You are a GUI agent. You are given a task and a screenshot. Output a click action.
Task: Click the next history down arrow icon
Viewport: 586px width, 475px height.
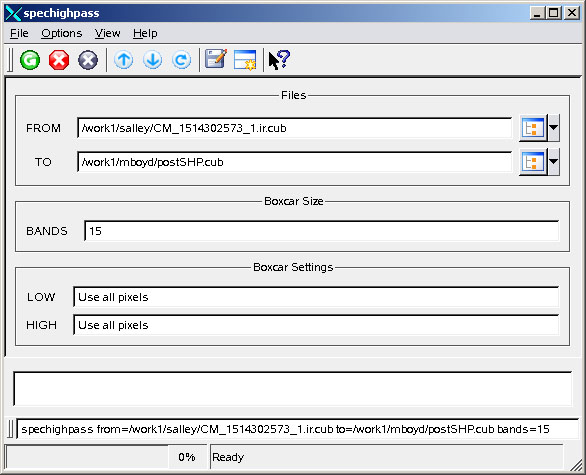152,60
